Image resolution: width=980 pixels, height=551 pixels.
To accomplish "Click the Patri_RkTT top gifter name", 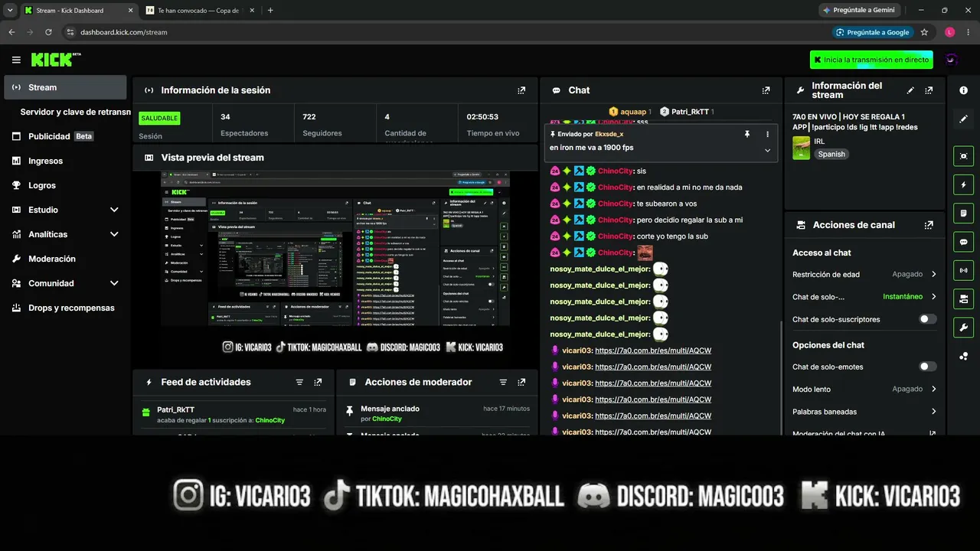I will click(x=690, y=112).
